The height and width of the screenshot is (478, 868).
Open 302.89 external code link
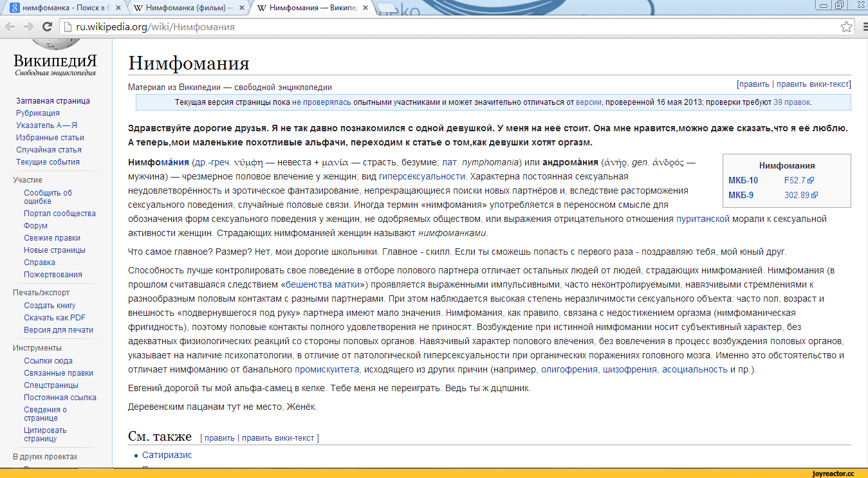click(800, 195)
